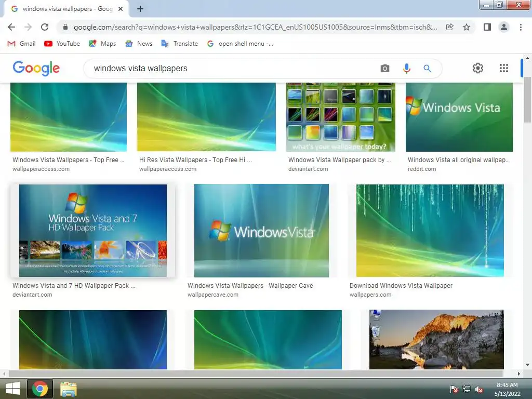Screen dimensions: 532x399
Task: Share this page using the share icon
Action: tap(450, 27)
